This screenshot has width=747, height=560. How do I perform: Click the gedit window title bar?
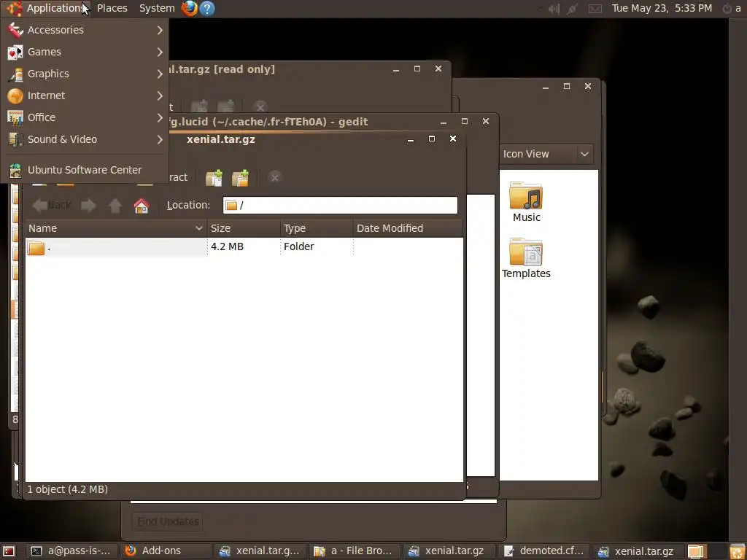(x=305, y=122)
